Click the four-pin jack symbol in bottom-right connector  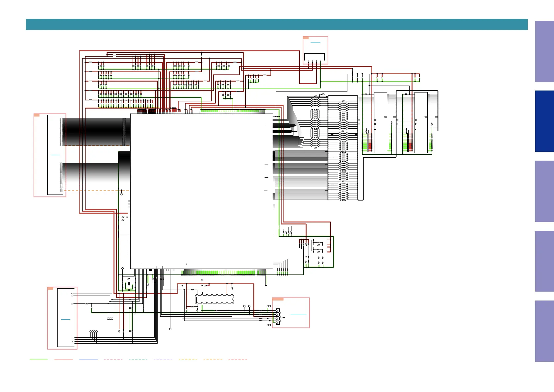[277, 317]
